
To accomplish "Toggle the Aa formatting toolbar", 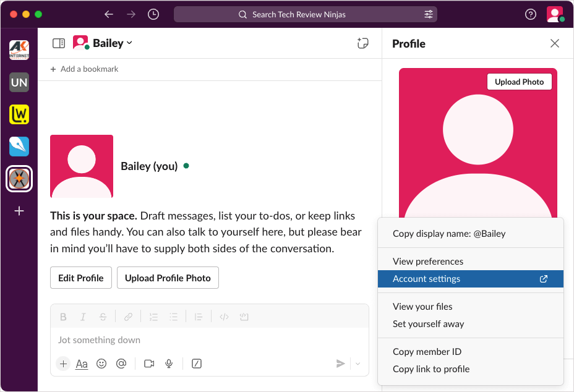I will [82, 364].
